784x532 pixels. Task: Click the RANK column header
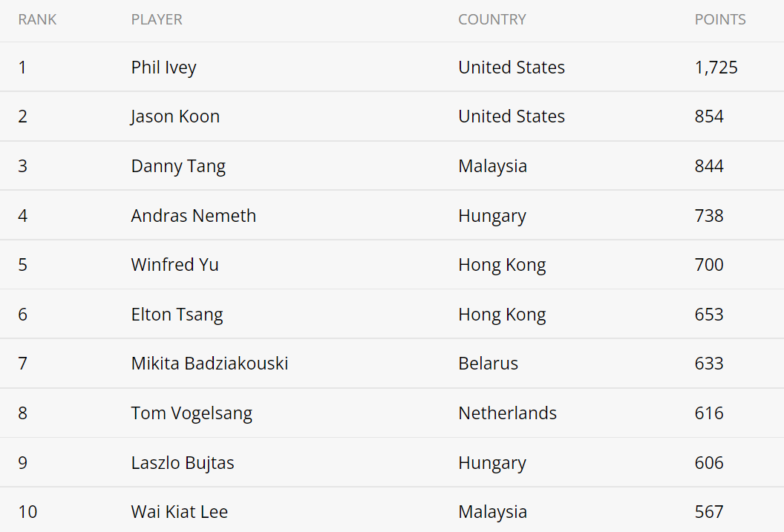(38, 19)
